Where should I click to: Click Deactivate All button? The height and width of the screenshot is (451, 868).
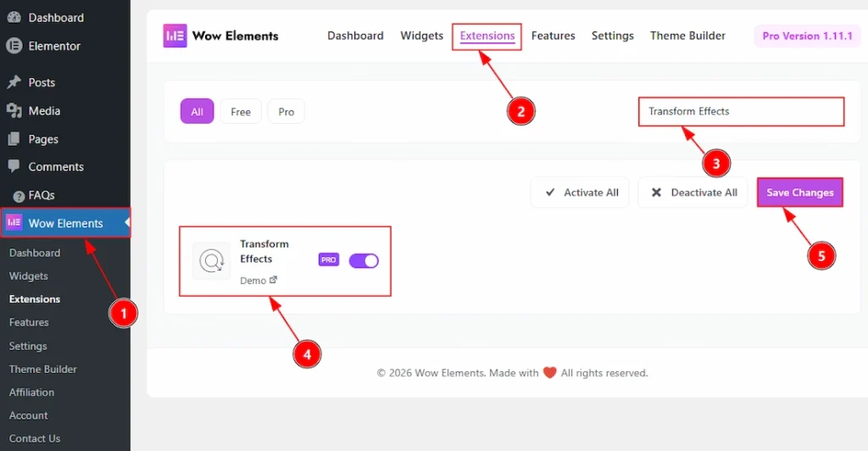pyautogui.click(x=693, y=192)
